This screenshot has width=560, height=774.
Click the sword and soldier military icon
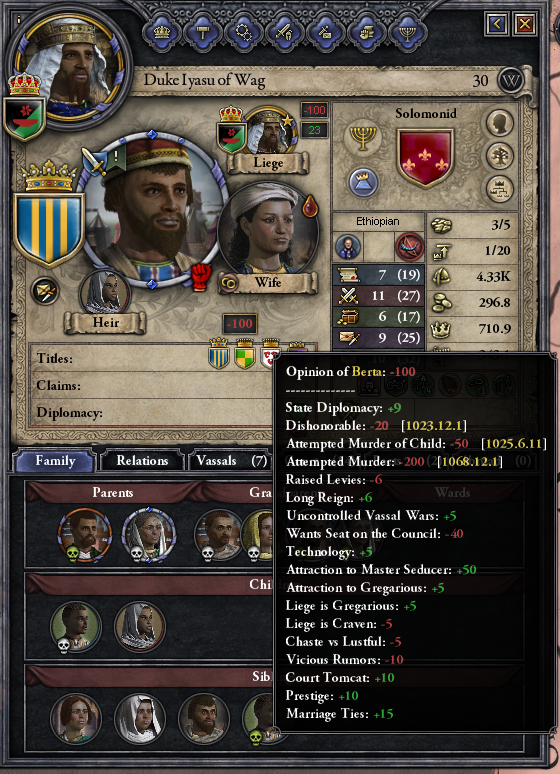point(284,33)
